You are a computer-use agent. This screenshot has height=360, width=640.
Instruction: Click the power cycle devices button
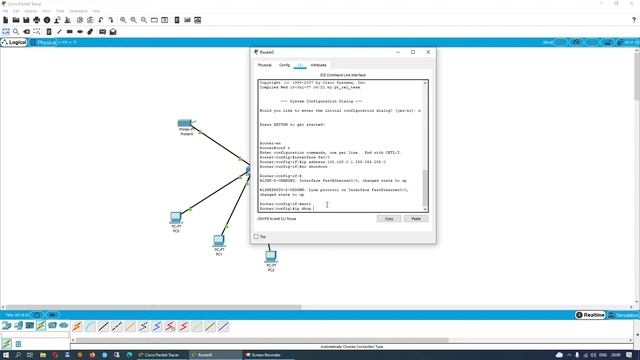click(x=37, y=315)
